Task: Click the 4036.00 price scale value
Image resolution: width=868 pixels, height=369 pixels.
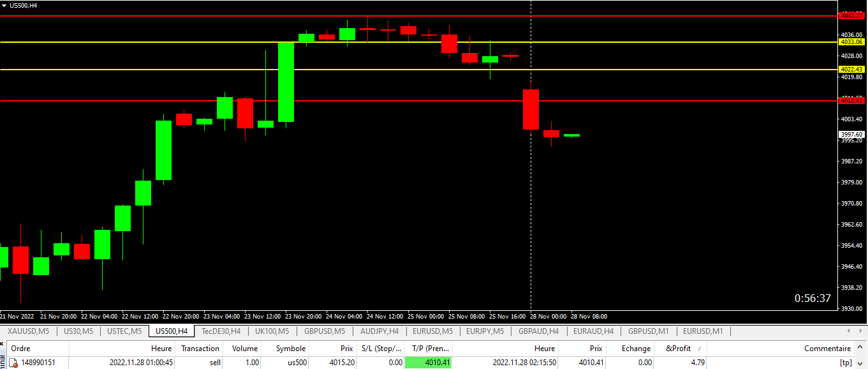Action: tap(852, 35)
